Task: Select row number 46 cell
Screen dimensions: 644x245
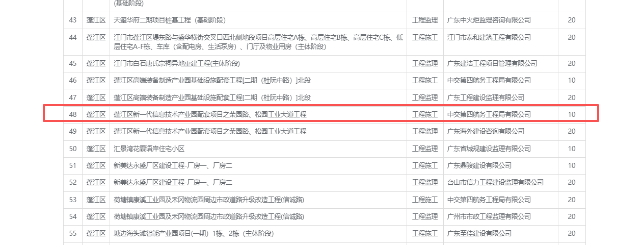Action: (72, 81)
